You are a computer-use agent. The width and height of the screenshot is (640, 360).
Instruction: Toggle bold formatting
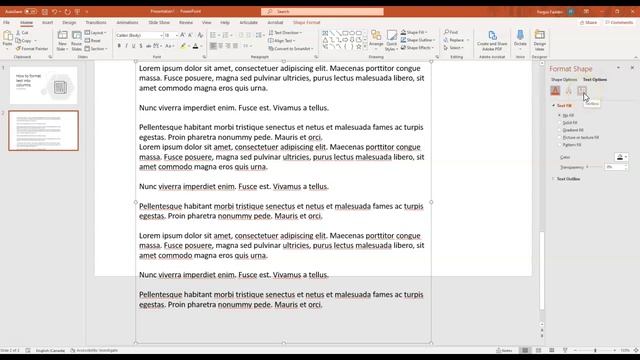pos(119,46)
